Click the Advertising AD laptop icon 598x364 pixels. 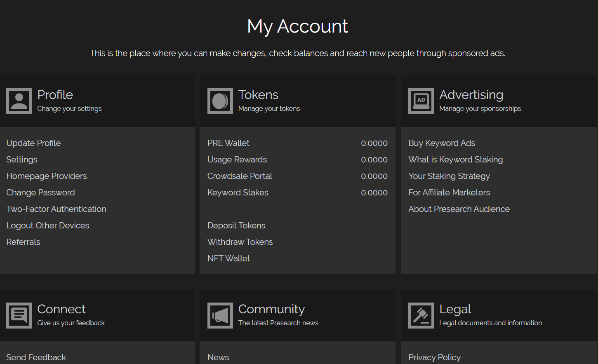point(421,101)
